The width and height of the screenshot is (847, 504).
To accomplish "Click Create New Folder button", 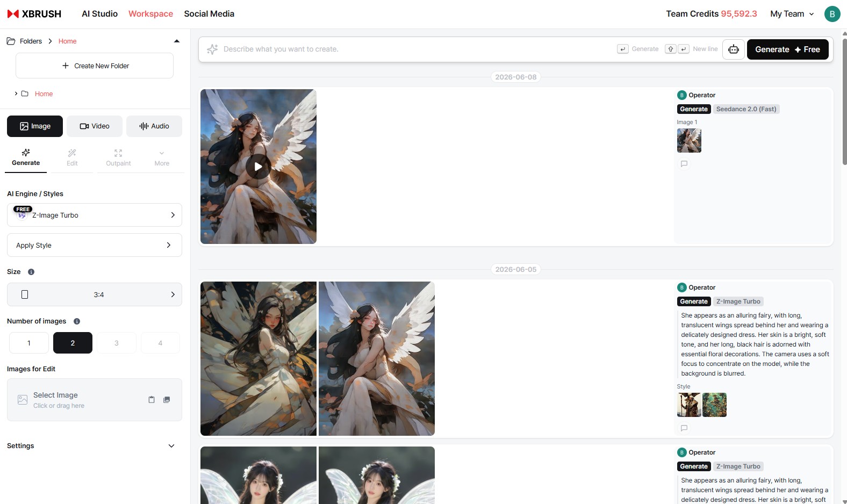I will 95,66.
